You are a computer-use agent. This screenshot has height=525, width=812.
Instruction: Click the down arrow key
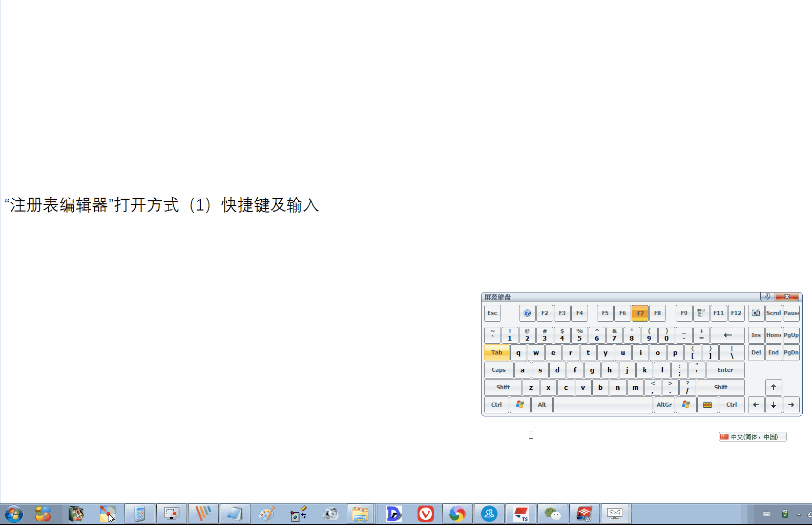click(774, 405)
